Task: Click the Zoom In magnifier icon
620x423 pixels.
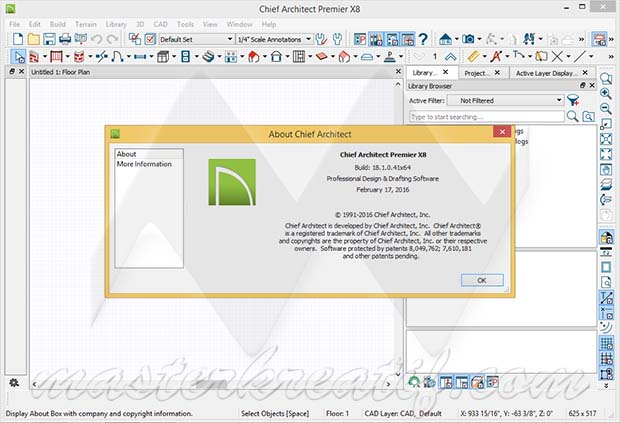Action: point(606,93)
